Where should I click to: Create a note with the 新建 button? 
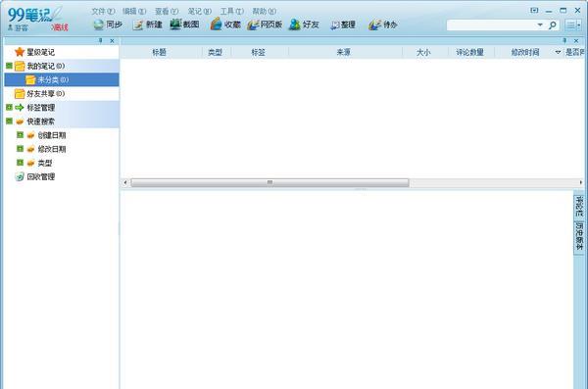147,24
